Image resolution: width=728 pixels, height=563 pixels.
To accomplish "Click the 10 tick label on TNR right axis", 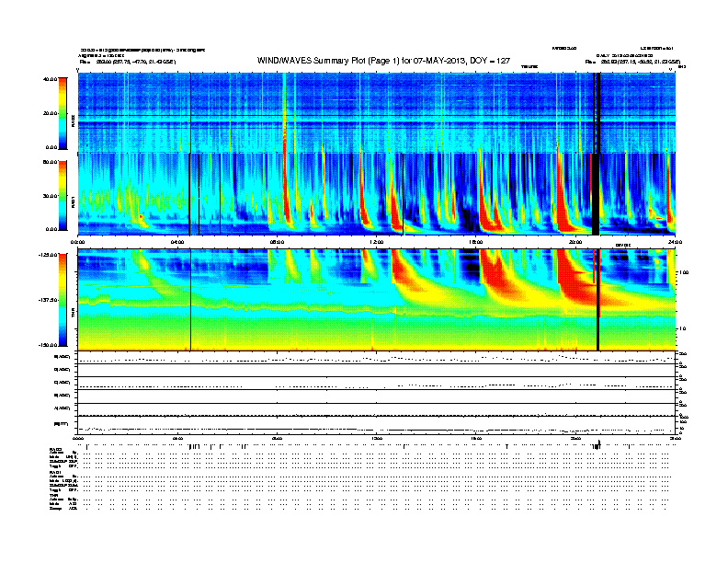I will 684,328.
